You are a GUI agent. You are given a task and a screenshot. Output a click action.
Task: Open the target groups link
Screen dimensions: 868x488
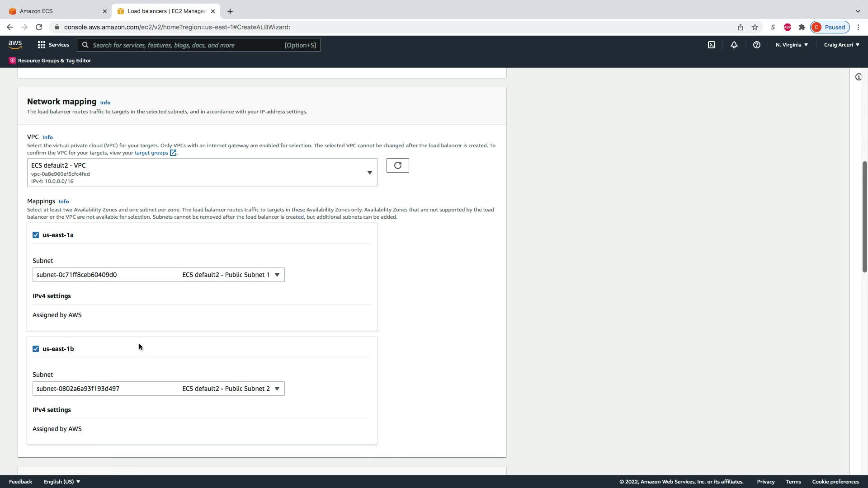tap(151, 153)
